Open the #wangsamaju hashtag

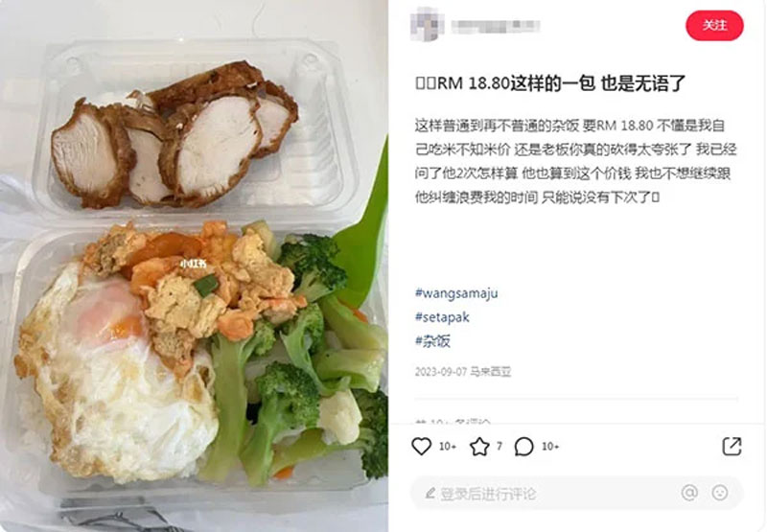point(456,293)
